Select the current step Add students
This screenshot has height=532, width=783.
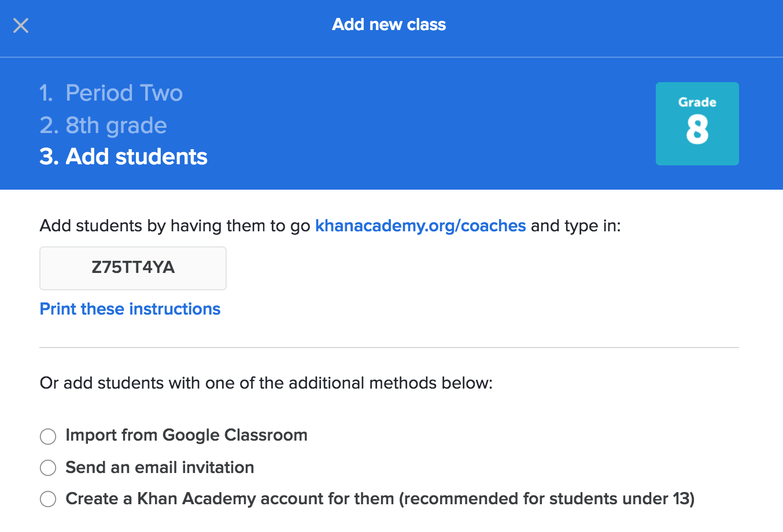[124, 157]
